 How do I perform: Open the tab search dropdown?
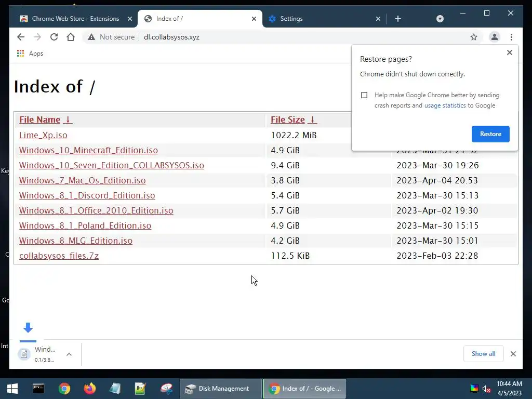(x=440, y=19)
